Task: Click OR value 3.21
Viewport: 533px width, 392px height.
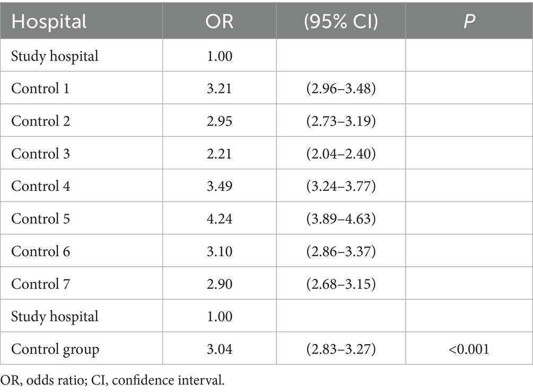Action: pyautogui.click(x=219, y=89)
